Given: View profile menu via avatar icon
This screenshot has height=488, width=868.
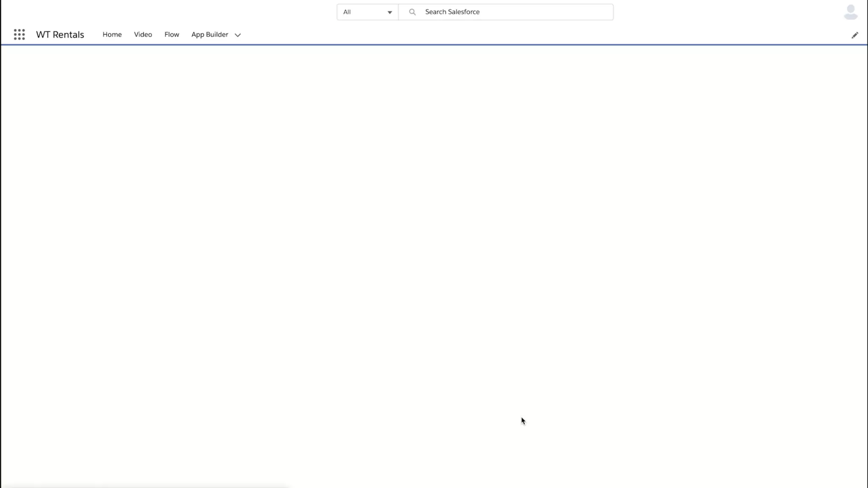Looking at the screenshot, I should (850, 12).
